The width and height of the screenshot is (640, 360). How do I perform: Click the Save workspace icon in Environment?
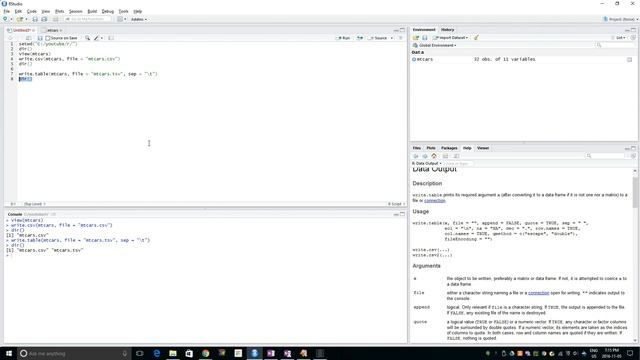(x=424, y=38)
